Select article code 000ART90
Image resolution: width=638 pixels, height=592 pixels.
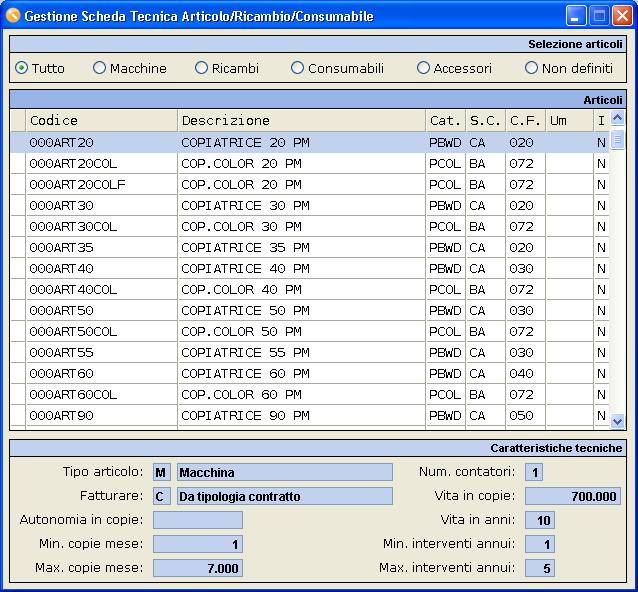pyautogui.click(x=310, y=415)
